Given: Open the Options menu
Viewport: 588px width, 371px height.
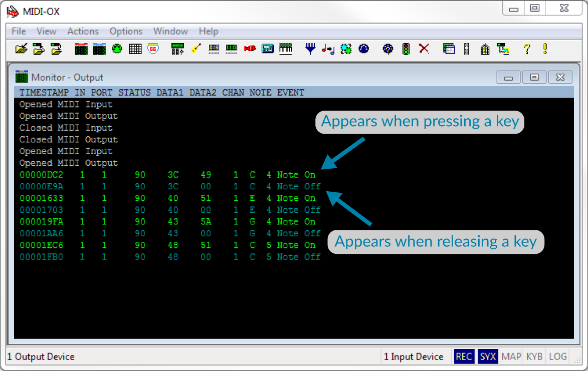Looking at the screenshot, I should (126, 31).
